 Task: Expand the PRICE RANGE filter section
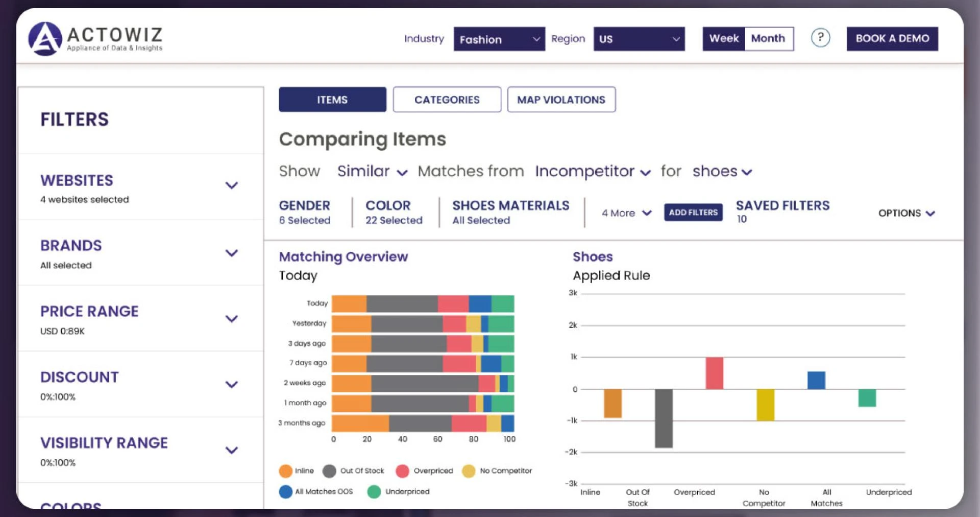(x=232, y=318)
